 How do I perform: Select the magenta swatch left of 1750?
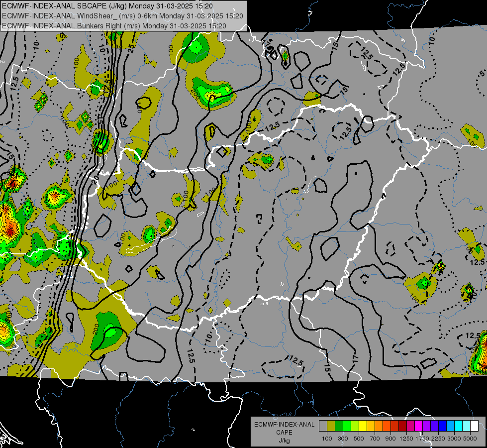[419, 426]
